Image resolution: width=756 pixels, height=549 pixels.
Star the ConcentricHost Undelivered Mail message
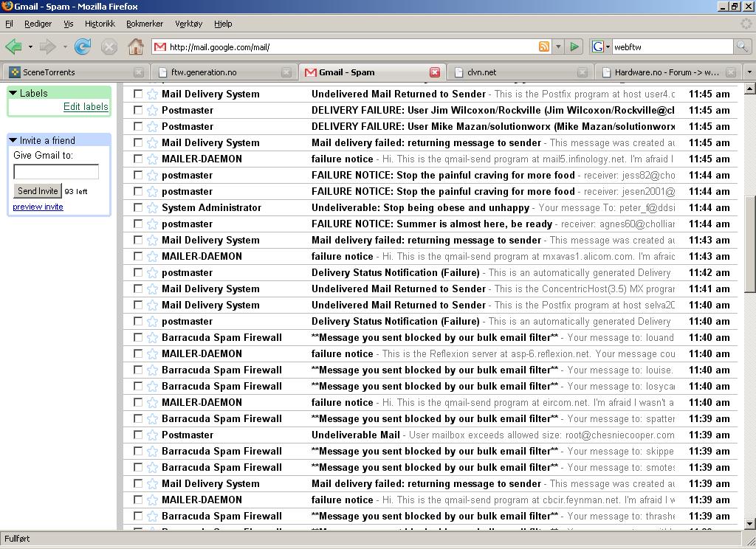coord(152,289)
